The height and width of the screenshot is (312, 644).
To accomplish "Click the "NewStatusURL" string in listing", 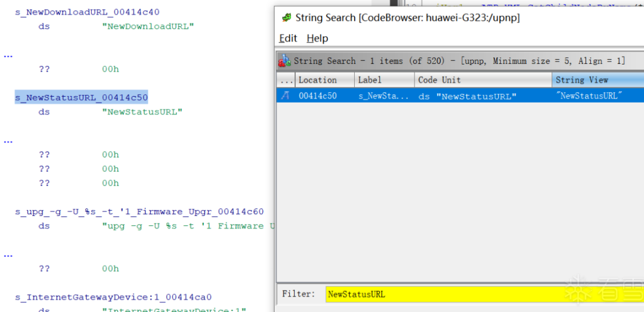I will click(142, 112).
